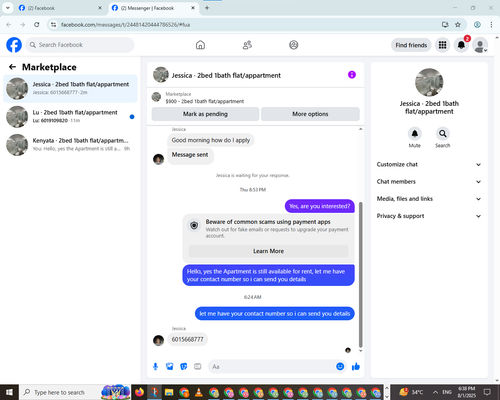This screenshot has width=500, height=400.
Task: Open the weather 34°C tray widget
Action: pos(410,392)
